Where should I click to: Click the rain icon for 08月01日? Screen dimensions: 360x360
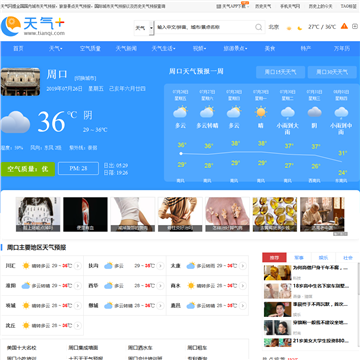[x=341, y=113]
